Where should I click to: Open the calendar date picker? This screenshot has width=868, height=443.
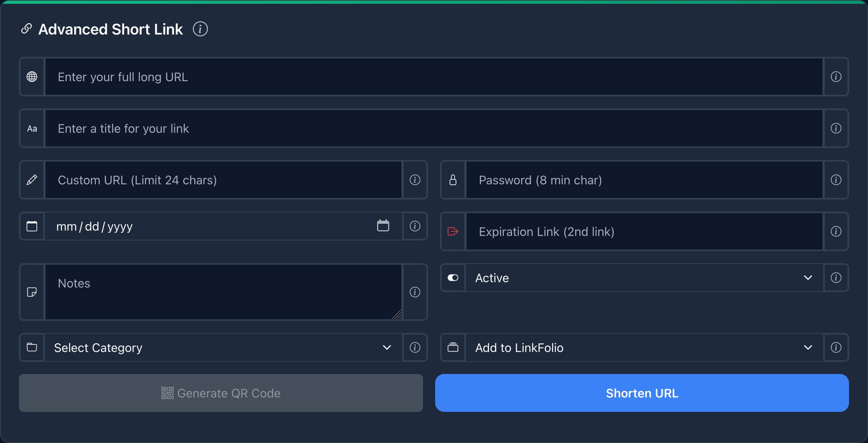383,225
